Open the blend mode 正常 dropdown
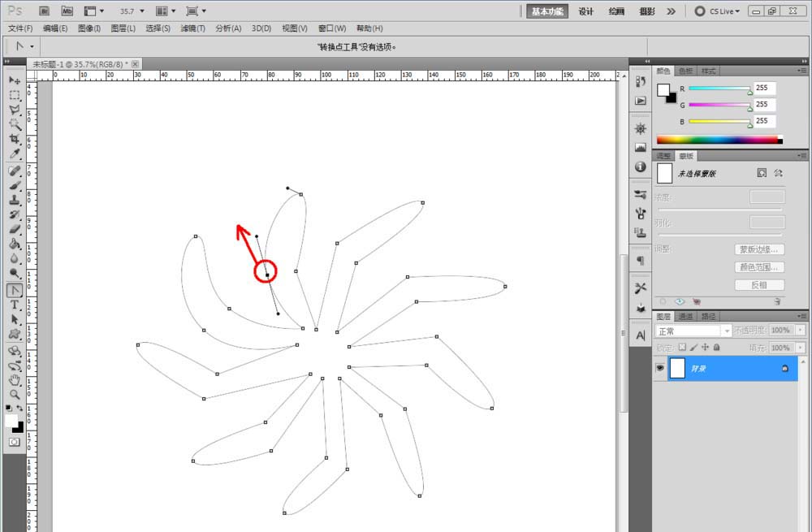 point(693,331)
